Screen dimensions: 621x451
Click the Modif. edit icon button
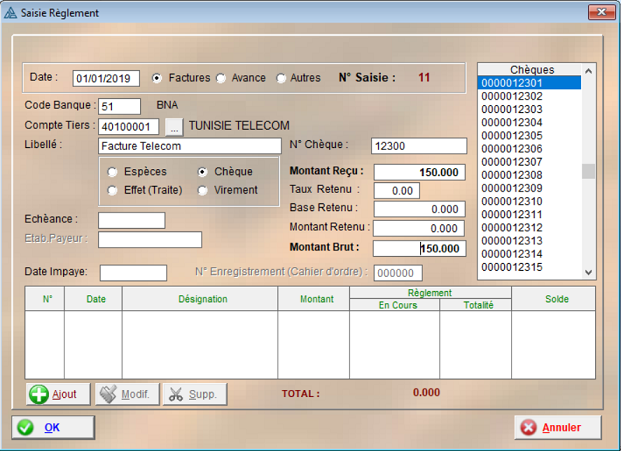point(108,394)
